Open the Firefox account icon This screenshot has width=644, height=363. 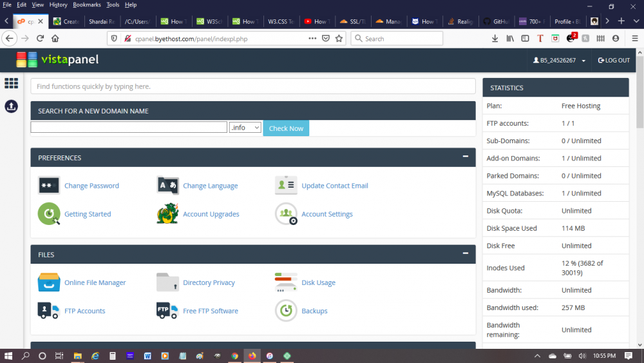tap(616, 39)
